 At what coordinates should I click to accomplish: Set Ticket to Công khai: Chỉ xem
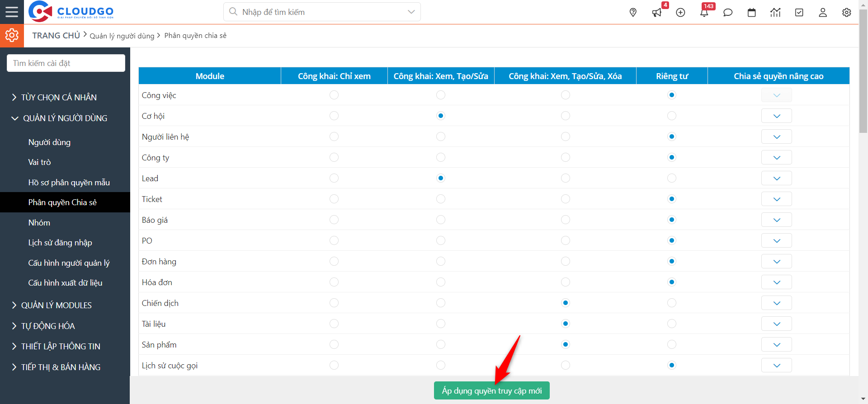click(334, 199)
